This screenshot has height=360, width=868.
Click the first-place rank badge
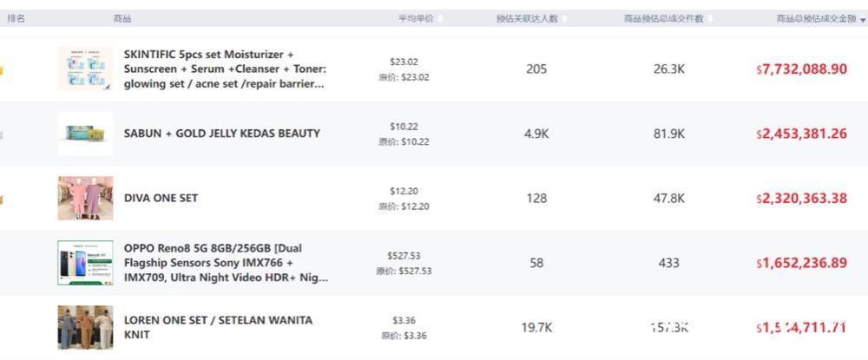[3, 70]
